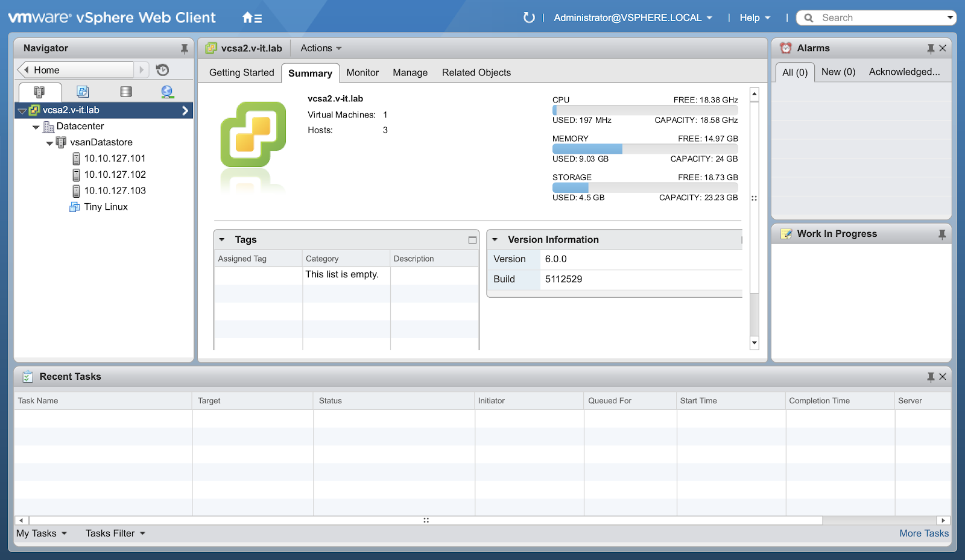Open the More Tasks link

924,533
